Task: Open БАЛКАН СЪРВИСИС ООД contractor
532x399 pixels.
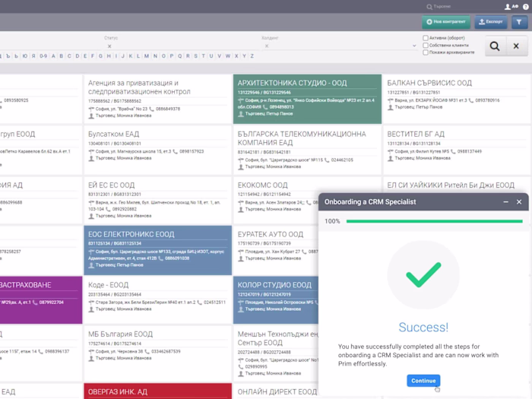Action: click(429, 83)
